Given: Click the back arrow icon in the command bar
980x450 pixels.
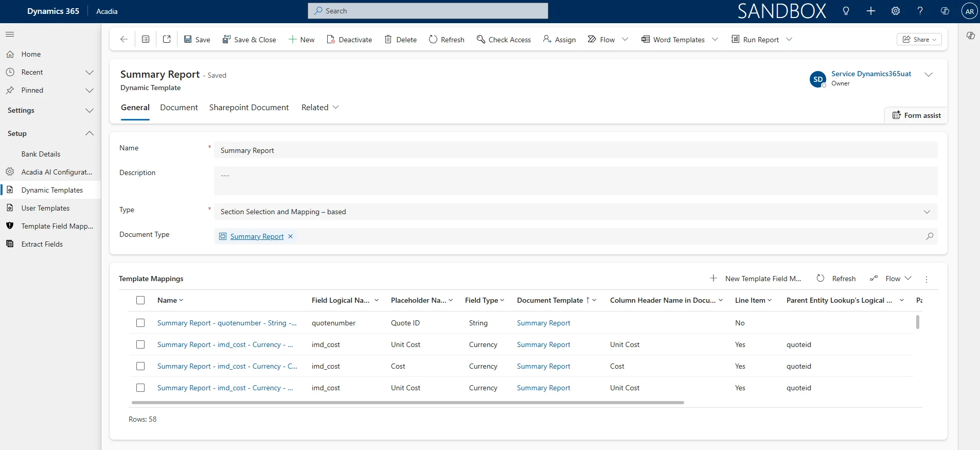Looking at the screenshot, I should click(123, 40).
